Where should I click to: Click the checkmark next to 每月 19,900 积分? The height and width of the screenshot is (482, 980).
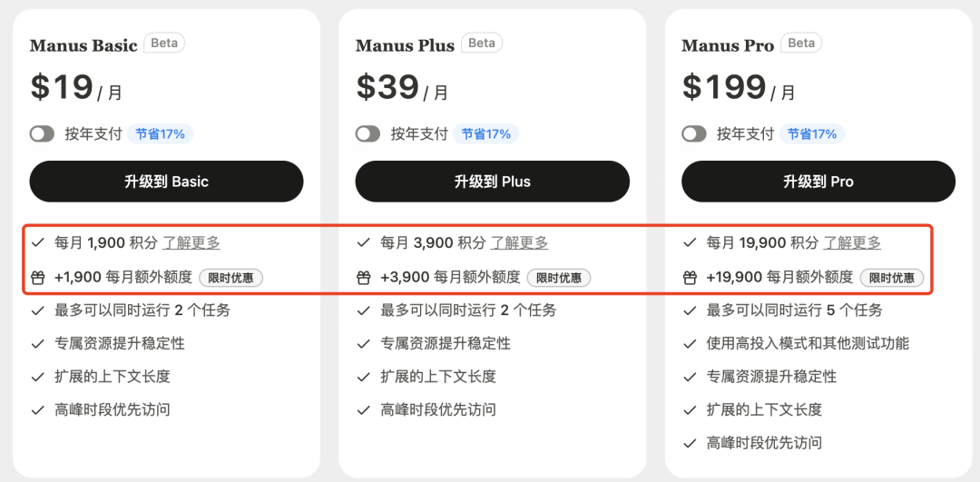click(x=690, y=242)
